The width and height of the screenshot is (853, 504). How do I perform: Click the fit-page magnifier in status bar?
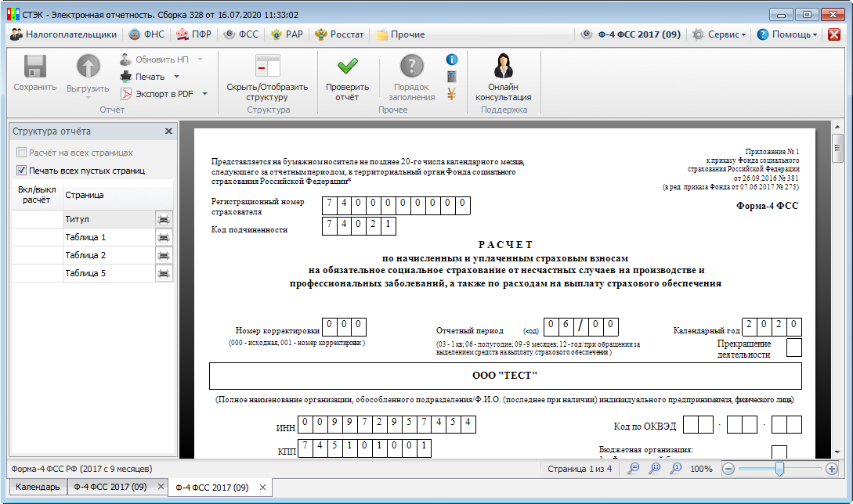click(x=655, y=469)
